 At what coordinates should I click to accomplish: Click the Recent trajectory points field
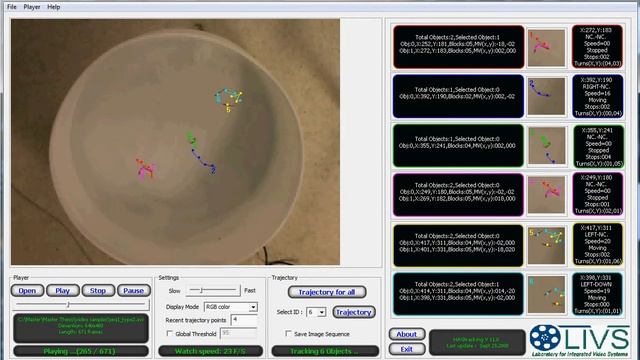tap(244, 320)
